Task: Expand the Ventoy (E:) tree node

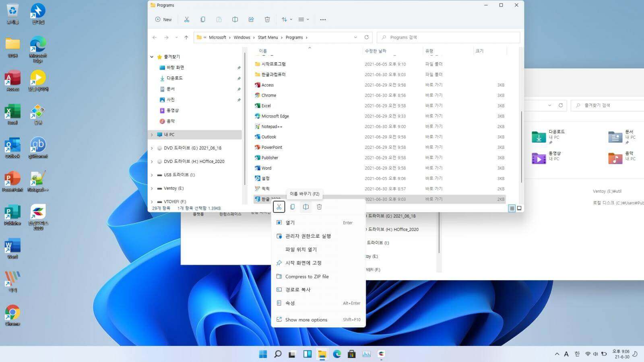Action: tap(152, 188)
